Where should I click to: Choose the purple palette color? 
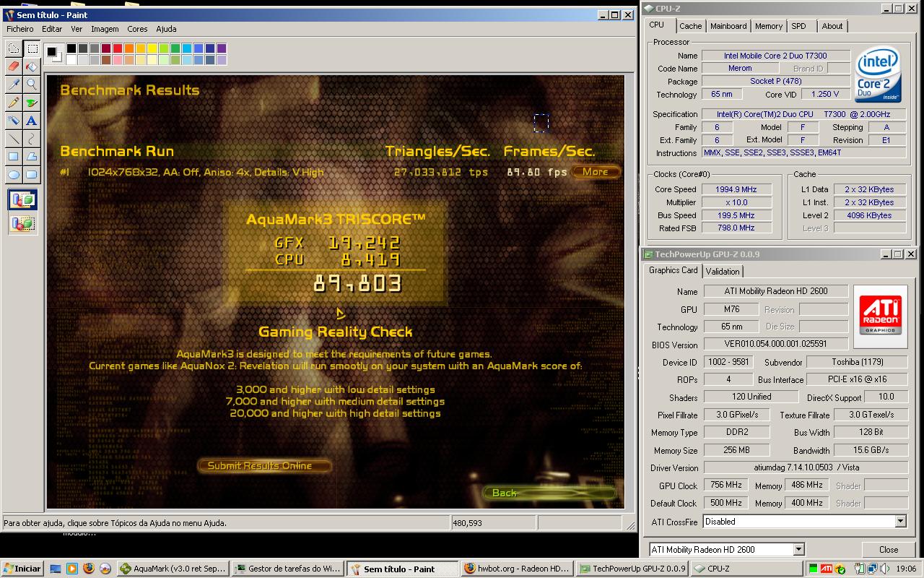pos(222,48)
